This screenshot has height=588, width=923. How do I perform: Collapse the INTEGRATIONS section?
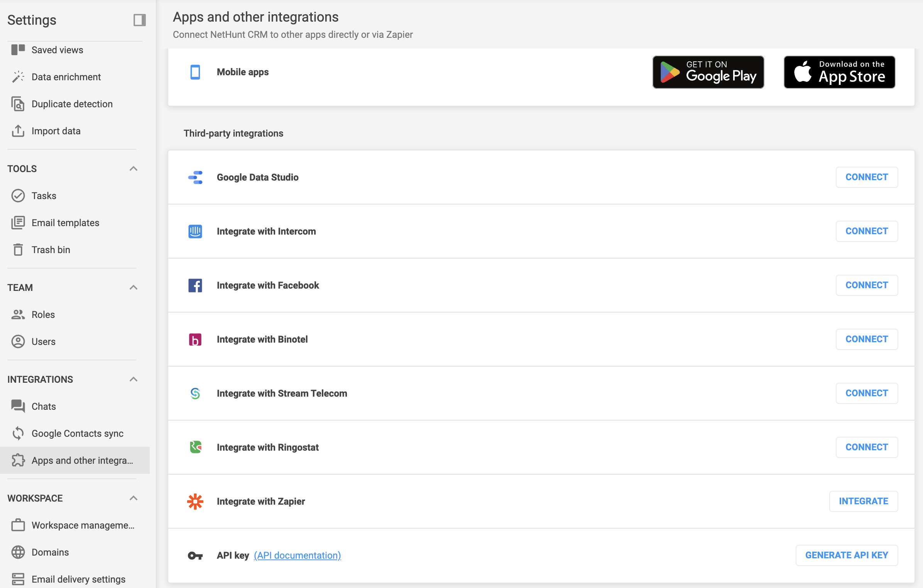click(x=134, y=379)
